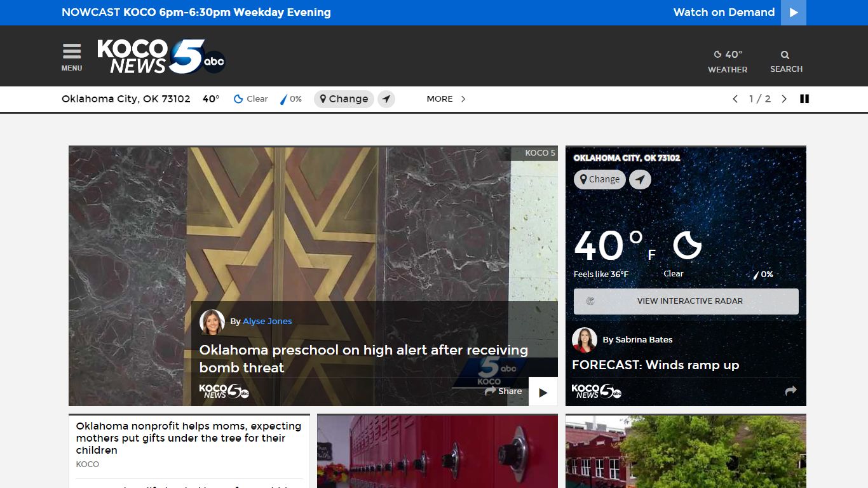Image resolution: width=868 pixels, height=488 pixels.
Task: Open author Alyse Jones link
Action: pyautogui.click(x=268, y=322)
